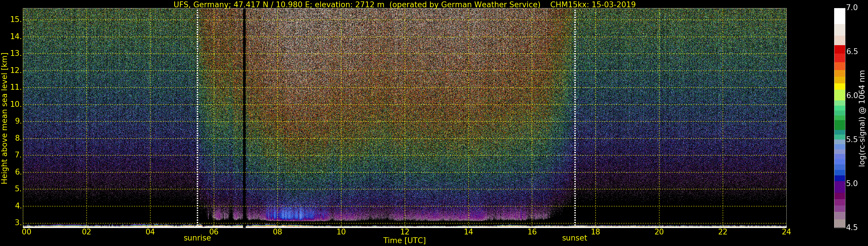Click the time axis tick '14'
Image resolution: width=868 pixels, height=246 pixels.
tap(468, 232)
